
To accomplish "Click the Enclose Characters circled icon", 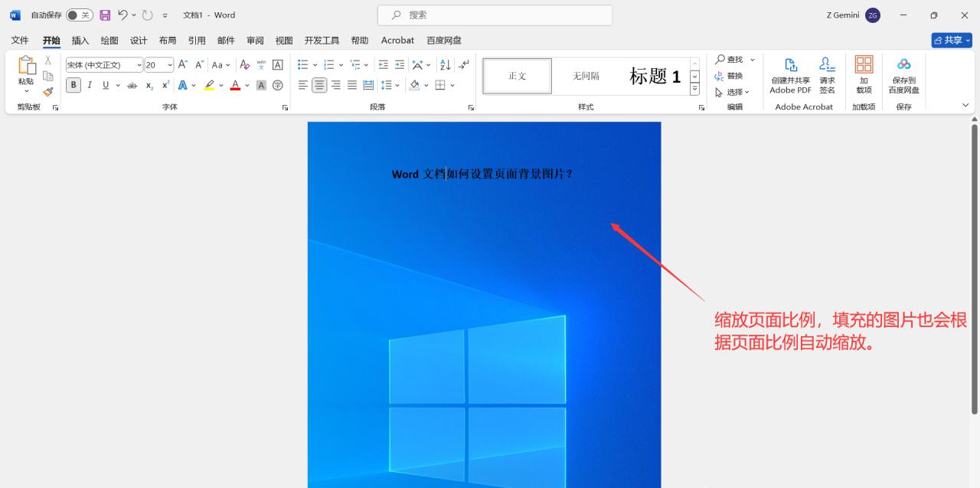I will 278,85.
